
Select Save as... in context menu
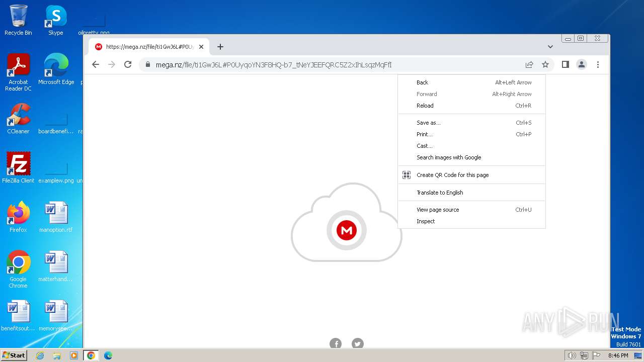(x=472, y=123)
